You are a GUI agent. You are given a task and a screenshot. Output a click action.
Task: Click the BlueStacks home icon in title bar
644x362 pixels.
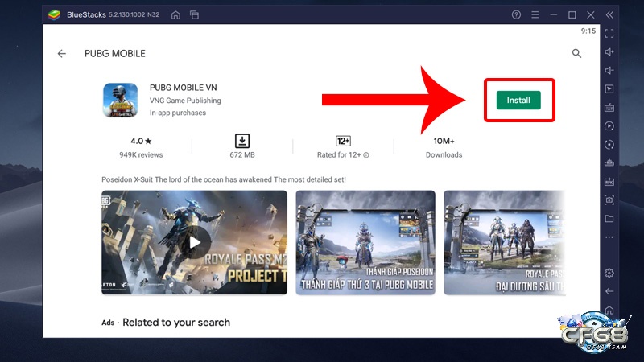point(175,15)
